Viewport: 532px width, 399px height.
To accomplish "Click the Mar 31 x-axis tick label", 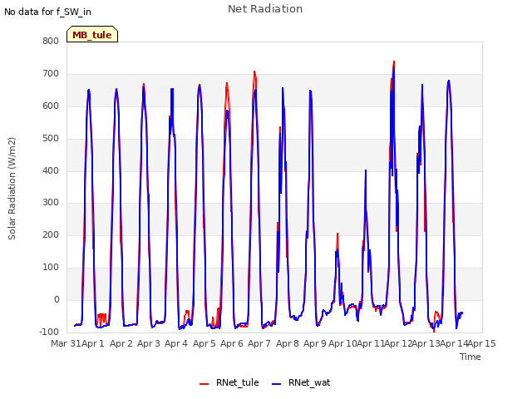I will [66, 343].
